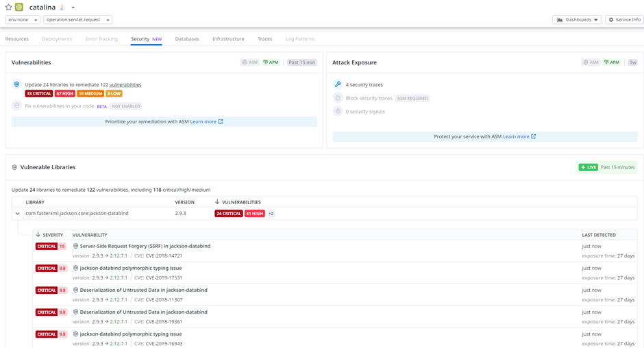The width and height of the screenshot is (644, 348).
Task: Click the LAST DETECTED column header
Action: (599, 235)
